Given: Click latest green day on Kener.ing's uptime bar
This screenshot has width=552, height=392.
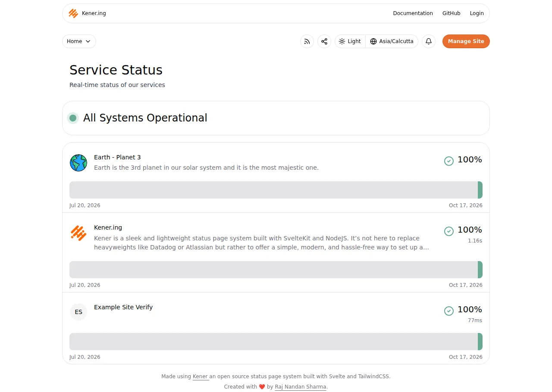Looking at the screenshot, I should (x=480, y=270).
